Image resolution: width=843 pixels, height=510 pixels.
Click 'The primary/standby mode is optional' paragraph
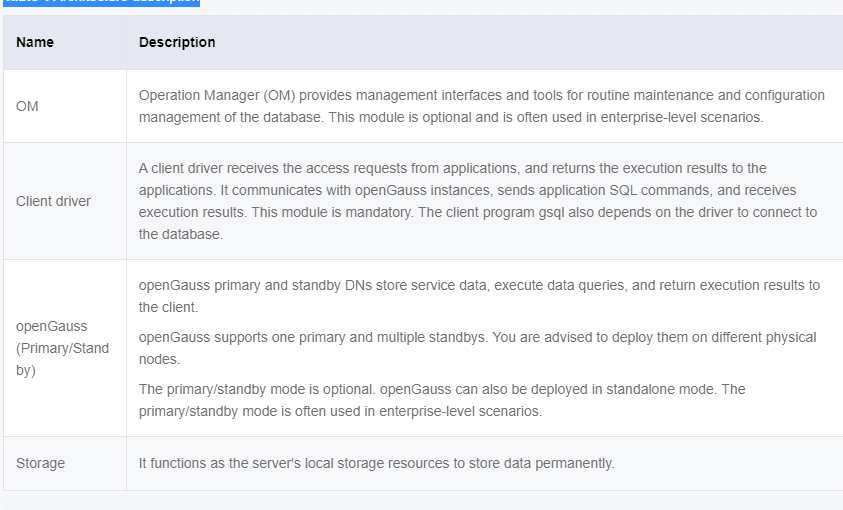(442, 400)
